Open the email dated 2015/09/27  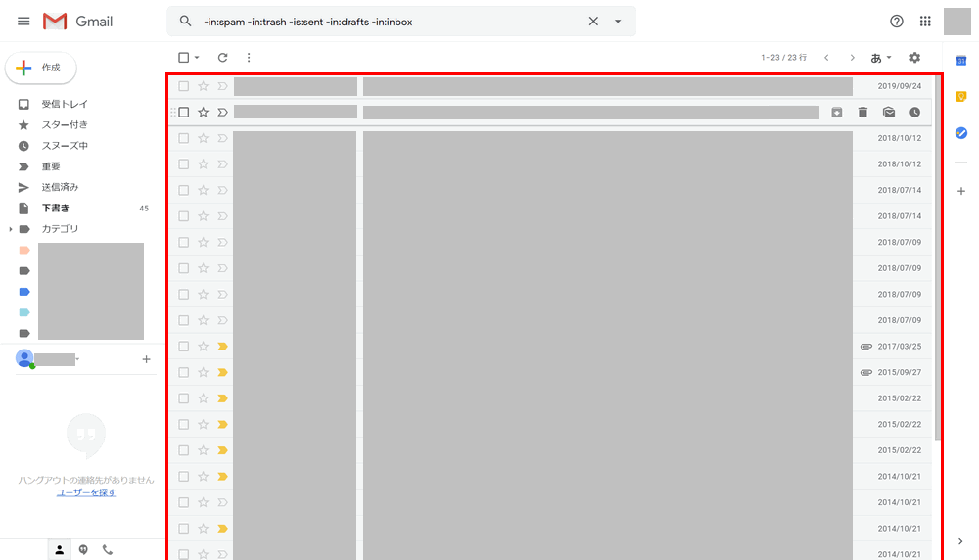click(550, 373)
